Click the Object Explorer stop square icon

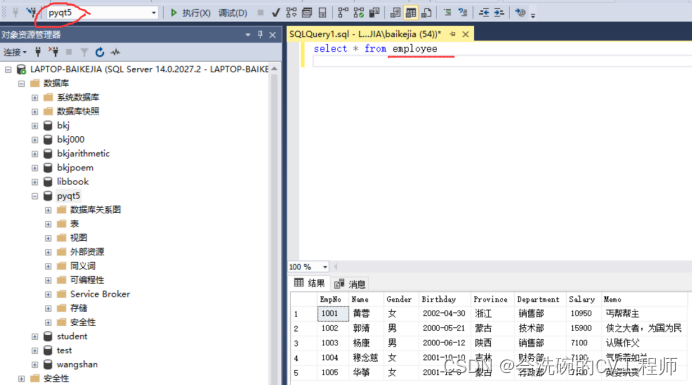[69, 52]
